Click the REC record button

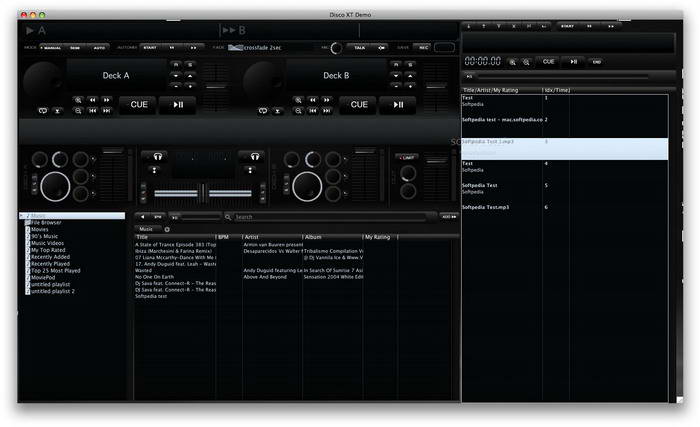423,47
